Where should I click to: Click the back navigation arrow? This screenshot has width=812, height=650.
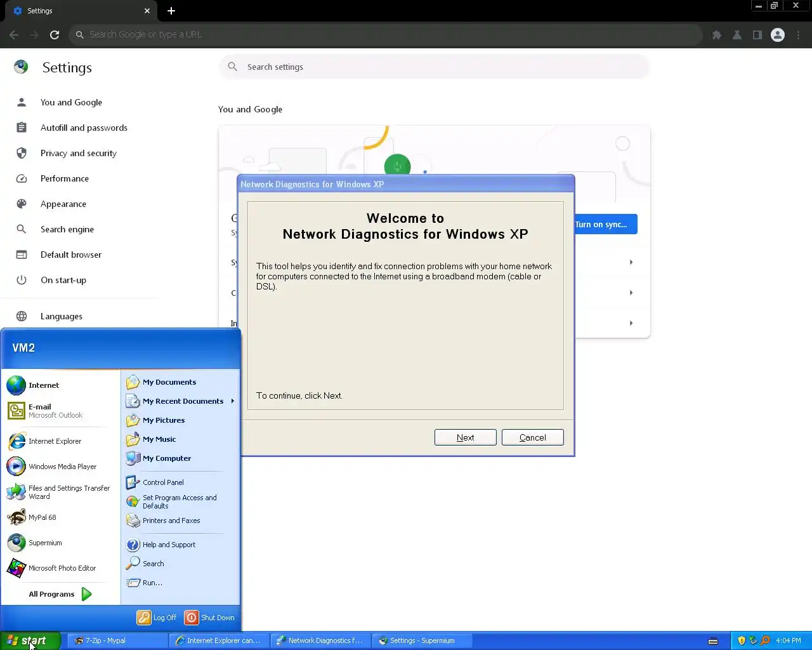click(14, 35)
